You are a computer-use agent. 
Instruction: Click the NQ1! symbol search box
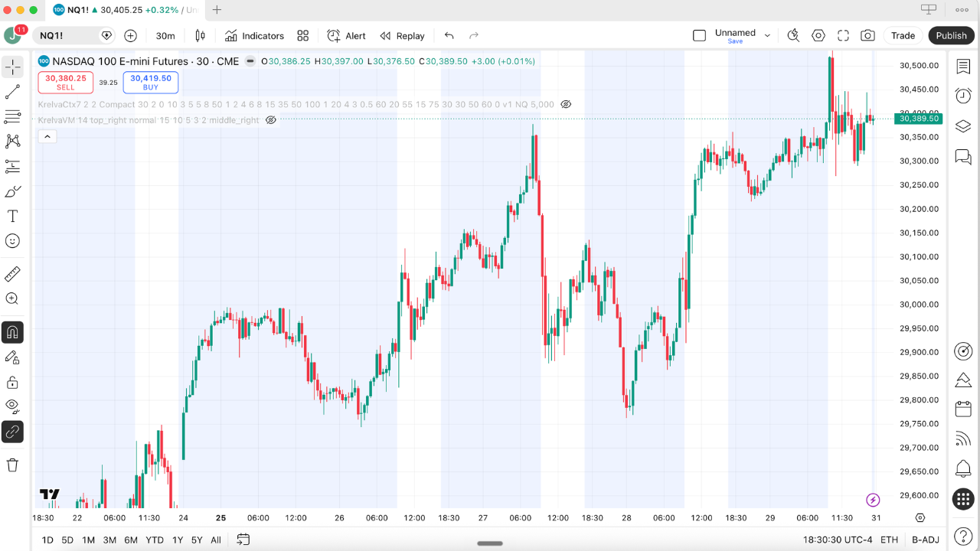73,35
